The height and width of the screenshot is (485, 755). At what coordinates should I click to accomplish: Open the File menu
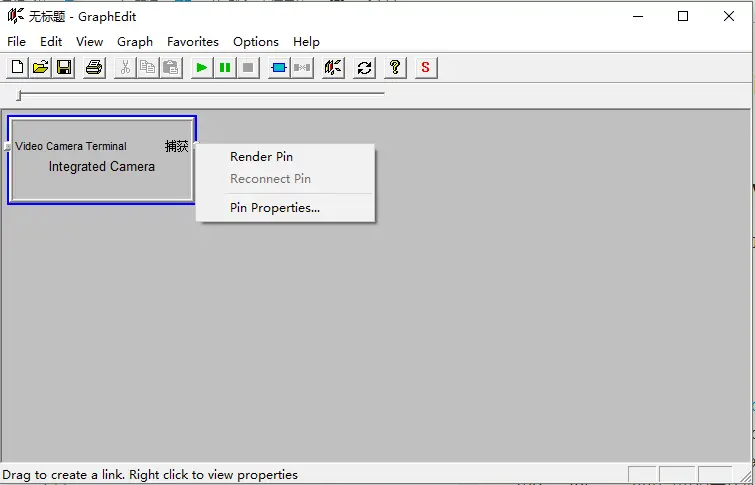(x=16, y=42)
